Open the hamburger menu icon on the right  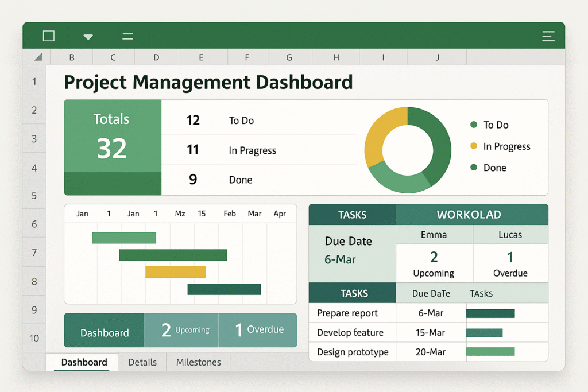pyautogui.click(x=548, y=35)
